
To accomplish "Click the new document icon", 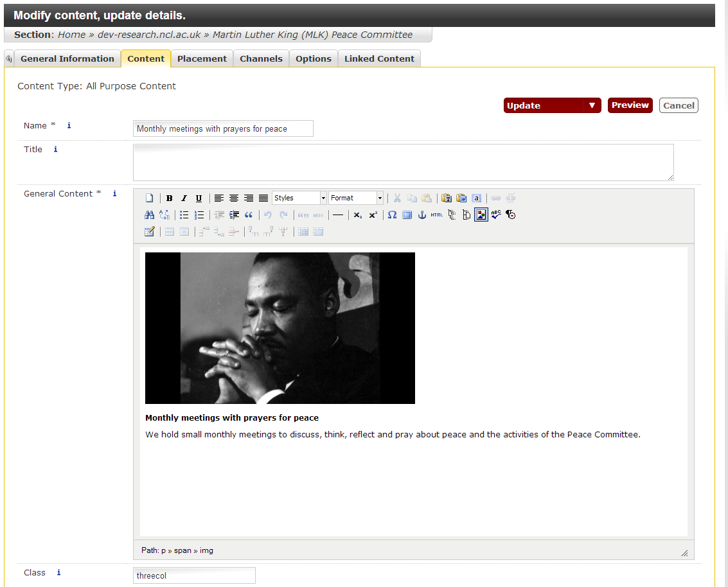I will click(149, 198).
